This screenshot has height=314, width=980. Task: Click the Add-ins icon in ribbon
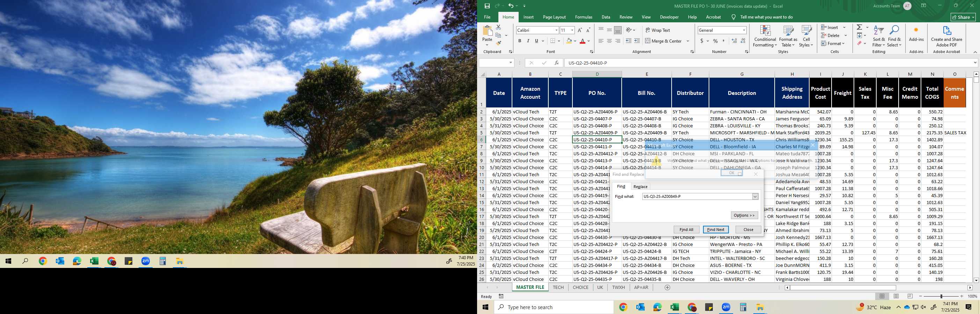[x=916, y=30]
